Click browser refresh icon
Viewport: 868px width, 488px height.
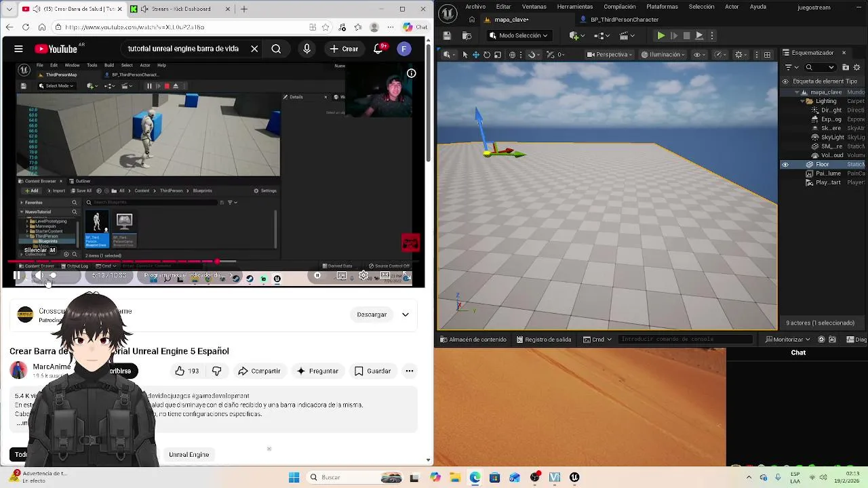tap(26, 27)
